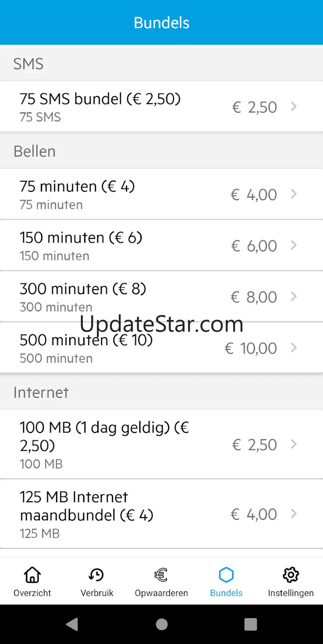Open the 100 MB day bundle arrow

coord(294,444)
